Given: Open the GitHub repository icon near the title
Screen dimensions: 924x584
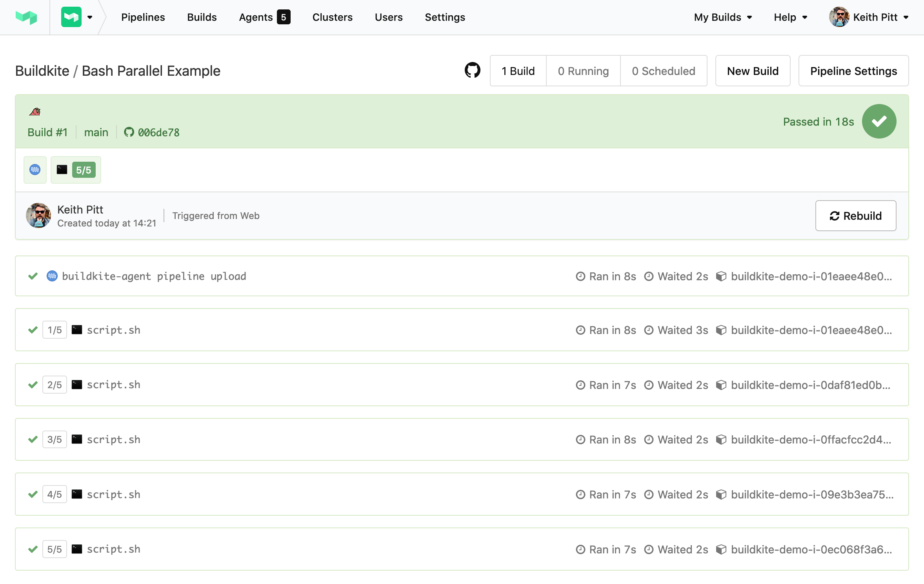Looking at the screenshot, I should coord(472,71).
